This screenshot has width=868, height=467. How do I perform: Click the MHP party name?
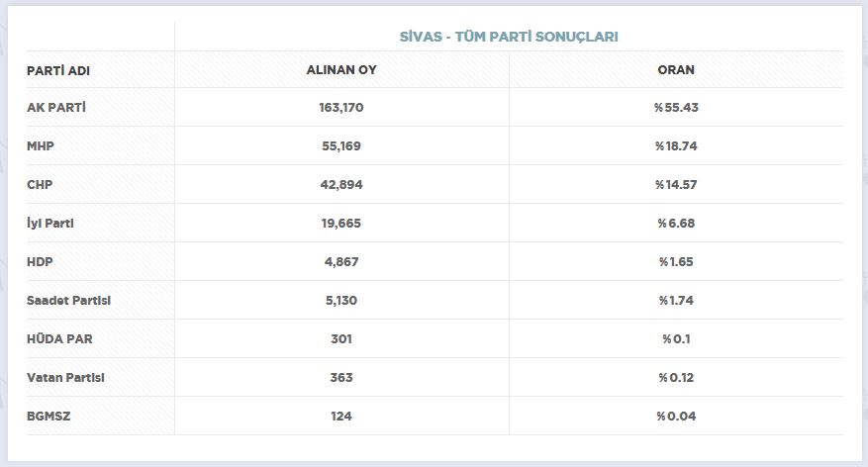point(41,145)
